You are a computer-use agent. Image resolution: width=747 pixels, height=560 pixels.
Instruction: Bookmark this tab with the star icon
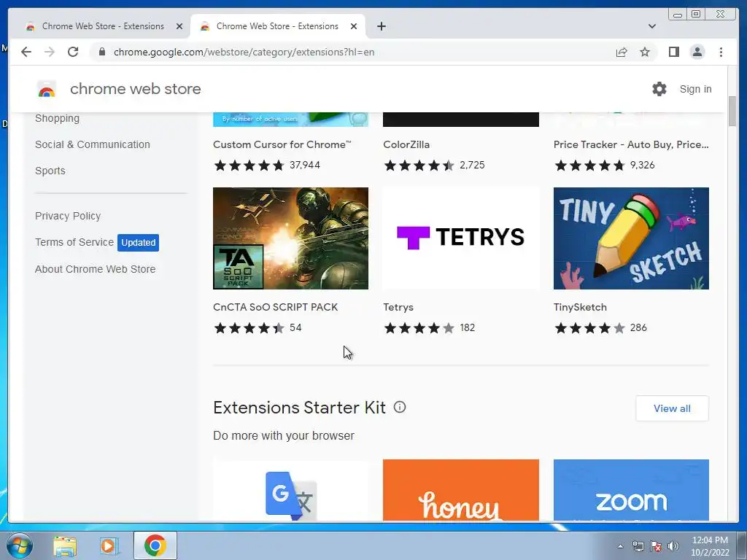(x=645, y=52)
